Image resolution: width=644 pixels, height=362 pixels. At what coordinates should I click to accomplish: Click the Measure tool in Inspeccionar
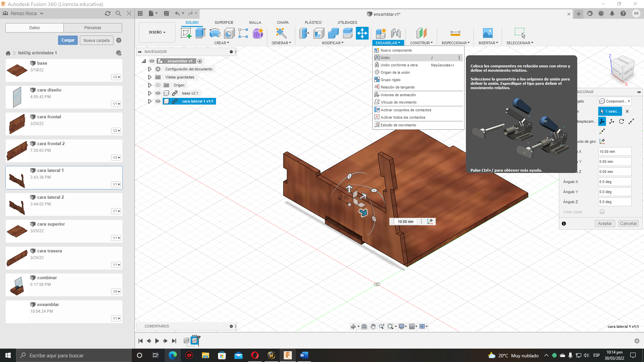[x=455, y=33]
